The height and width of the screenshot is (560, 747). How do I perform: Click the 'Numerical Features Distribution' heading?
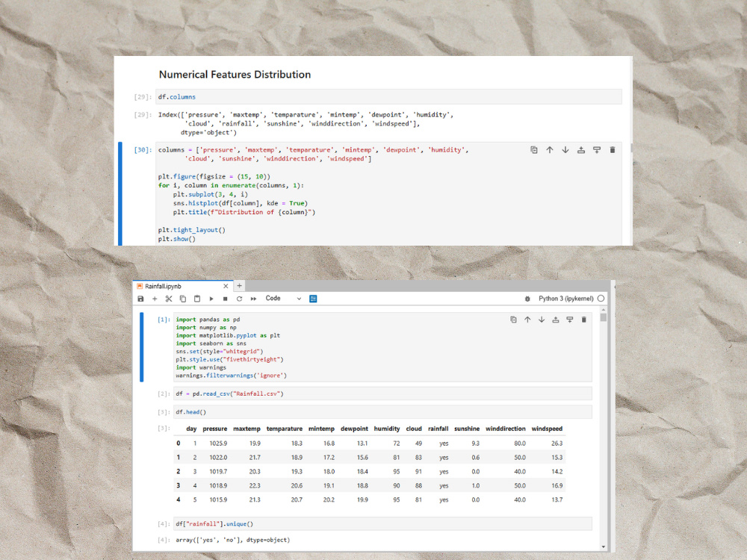tap(235, 74)
